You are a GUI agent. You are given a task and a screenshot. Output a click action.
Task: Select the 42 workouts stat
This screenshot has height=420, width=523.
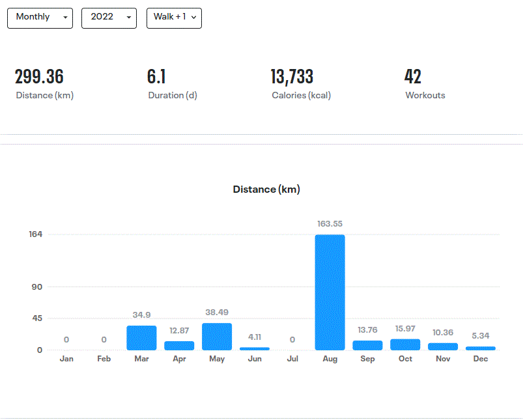point(413,77)
